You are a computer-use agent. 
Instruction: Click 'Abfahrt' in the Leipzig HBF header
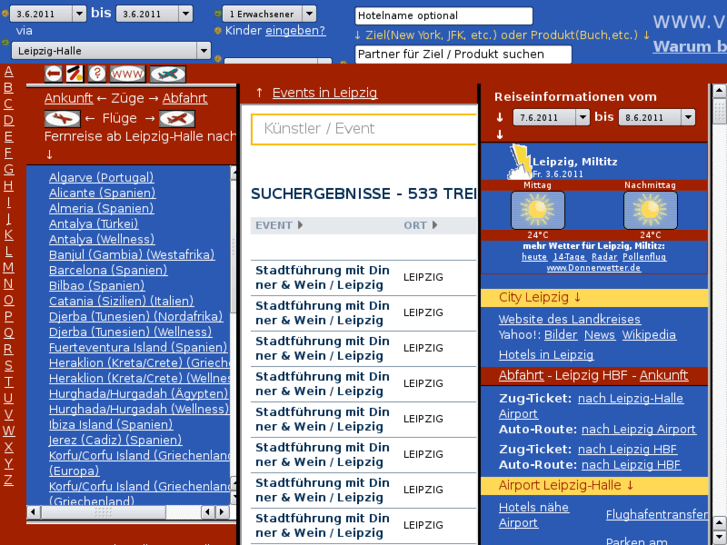coord(521,375)
